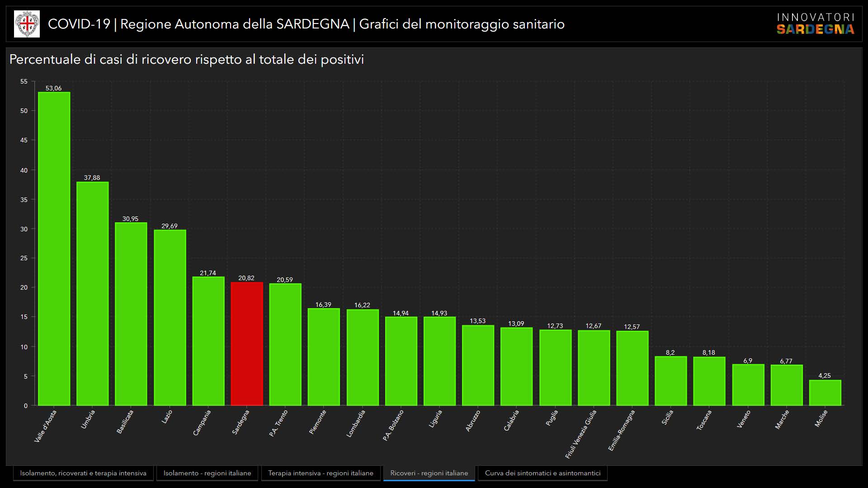Switch to Isolamento - regioni italiane tab

pyautogui.click(x=207, y=473)
